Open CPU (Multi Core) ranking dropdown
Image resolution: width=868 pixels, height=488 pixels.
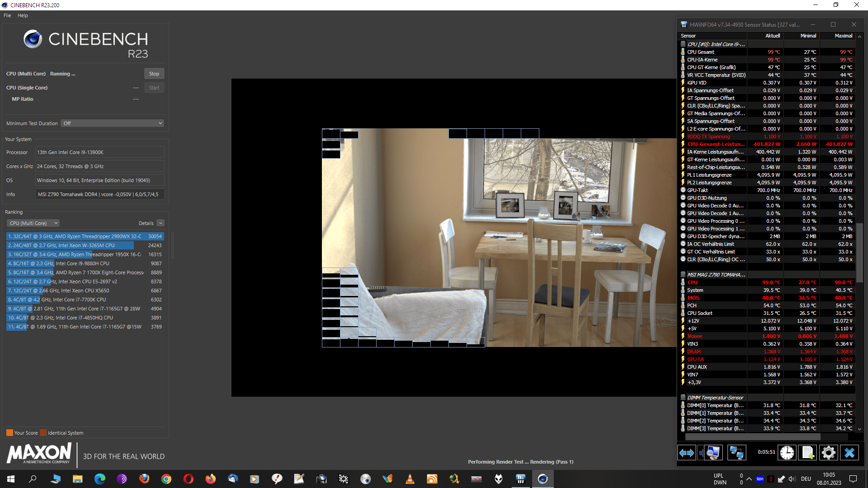tap(33, 223)
